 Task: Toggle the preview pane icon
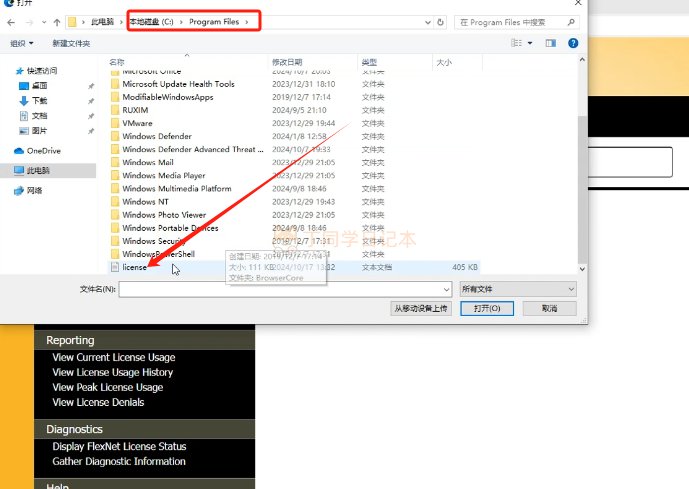click(551, 43)
